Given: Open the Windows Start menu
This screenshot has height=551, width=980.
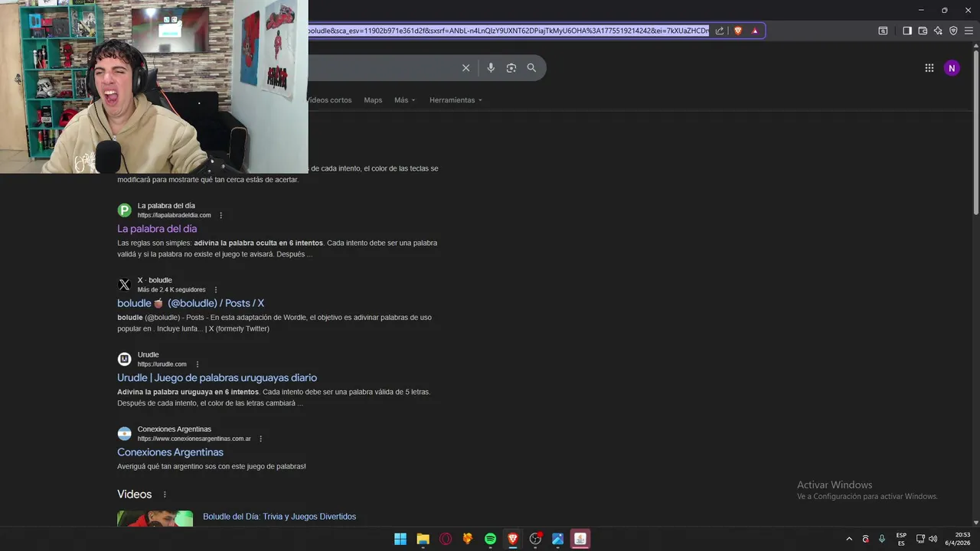Looking at the screenshot, I should [x=400, y=539].
